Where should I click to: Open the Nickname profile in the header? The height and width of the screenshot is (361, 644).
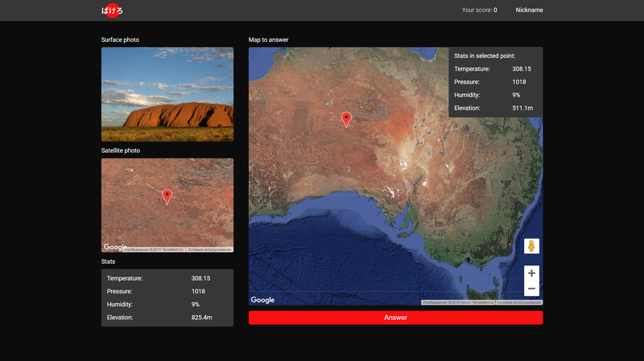pos(529,10)
